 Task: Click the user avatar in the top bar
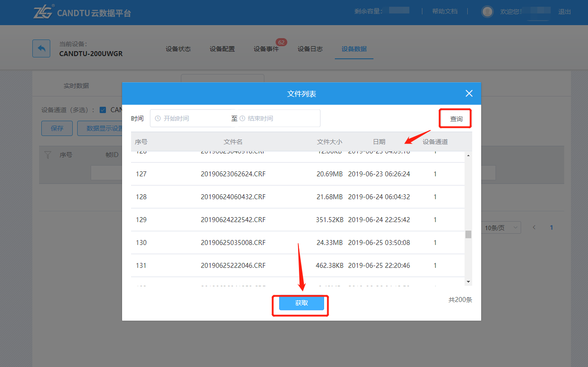click(487, 12)
